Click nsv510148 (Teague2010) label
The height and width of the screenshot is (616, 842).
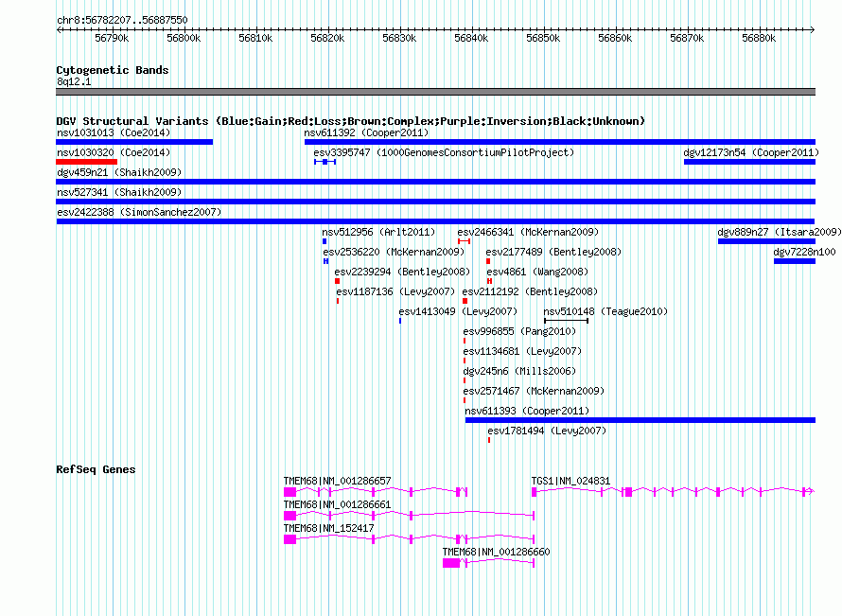click(x=605, y=311)
